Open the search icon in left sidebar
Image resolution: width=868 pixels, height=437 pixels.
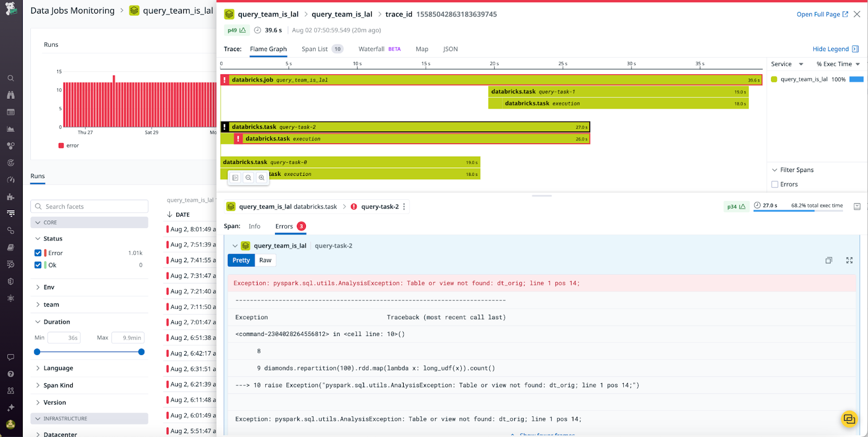11,78
